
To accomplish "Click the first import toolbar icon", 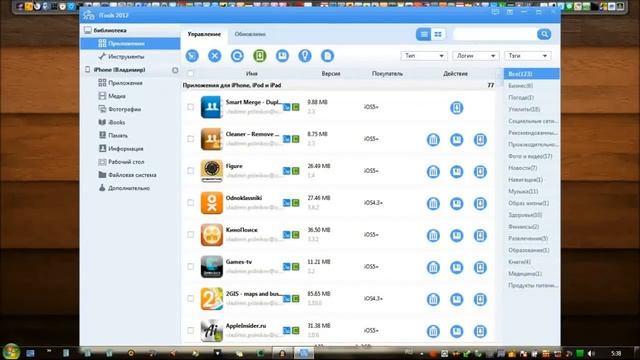I will point(192,56).
